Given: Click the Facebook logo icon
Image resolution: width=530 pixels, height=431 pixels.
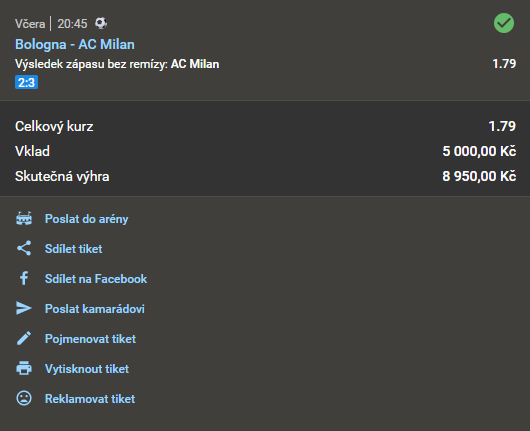Looking at the screenshot, I should click(24, 279).
